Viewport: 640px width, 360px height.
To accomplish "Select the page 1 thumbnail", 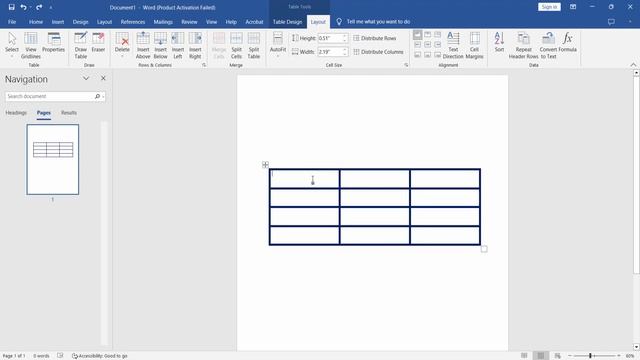I will [x=53, y=160].
